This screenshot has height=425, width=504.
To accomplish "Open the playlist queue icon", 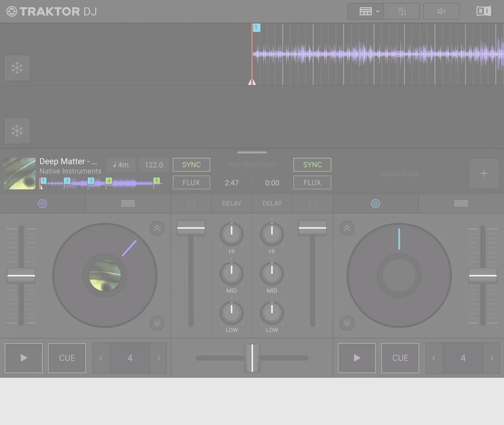I will pos(402,11).
